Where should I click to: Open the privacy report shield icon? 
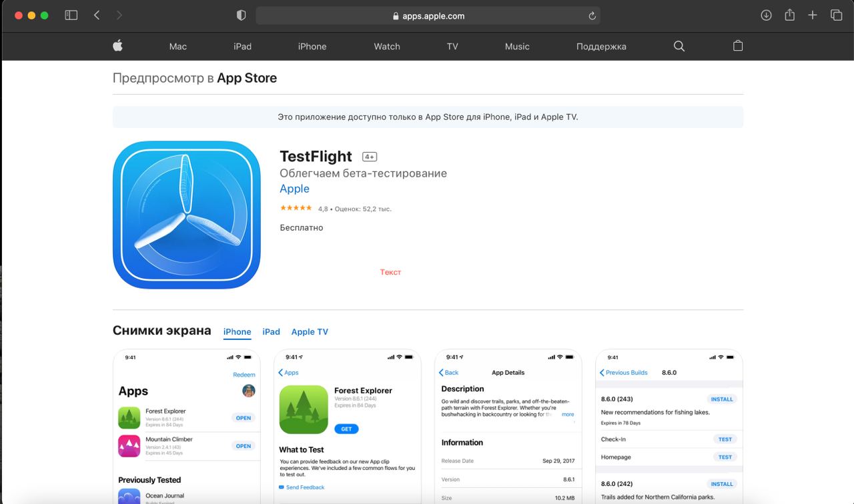pos(242,15)
